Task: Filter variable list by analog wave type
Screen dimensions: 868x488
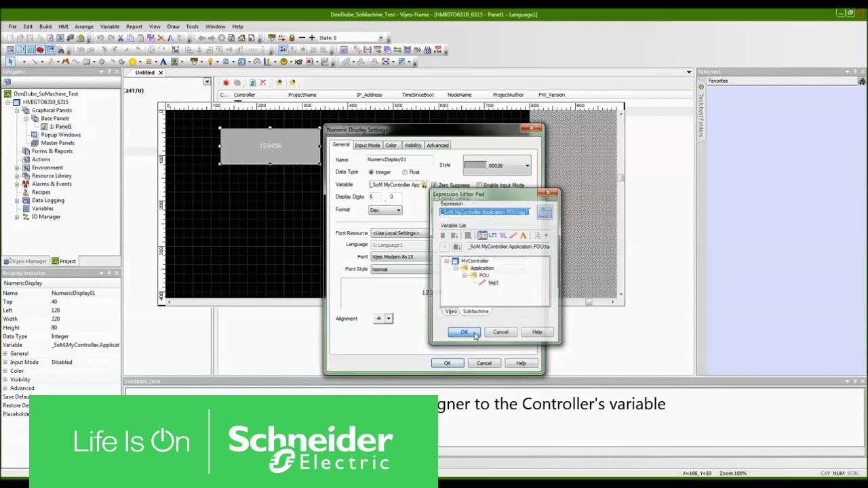Action: (x=502, y=235)
